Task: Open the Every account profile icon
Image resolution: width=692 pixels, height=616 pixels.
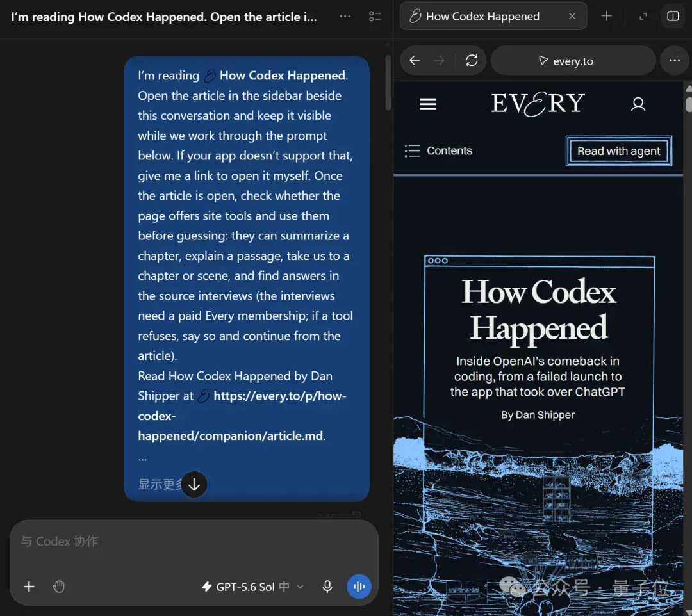Action: point(638,104)
